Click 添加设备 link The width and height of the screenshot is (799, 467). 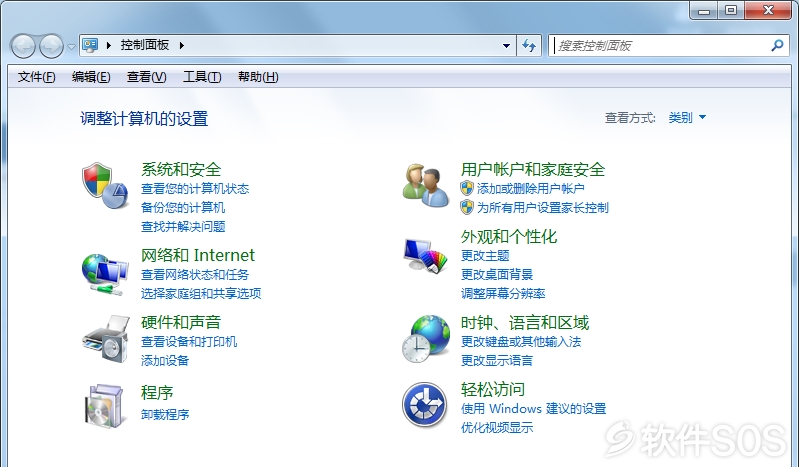165,360
